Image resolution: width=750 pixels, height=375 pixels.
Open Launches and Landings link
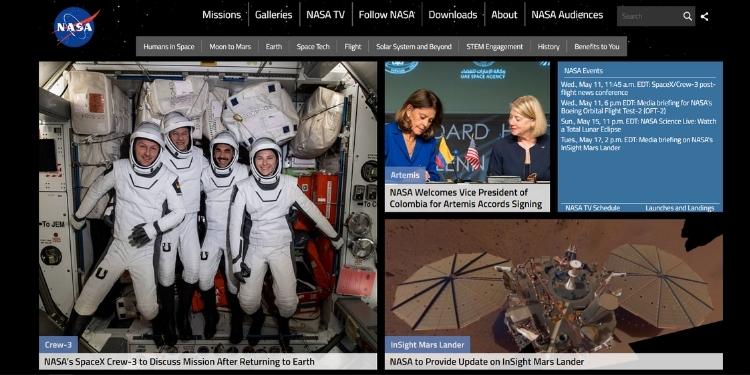click(679, 208)
